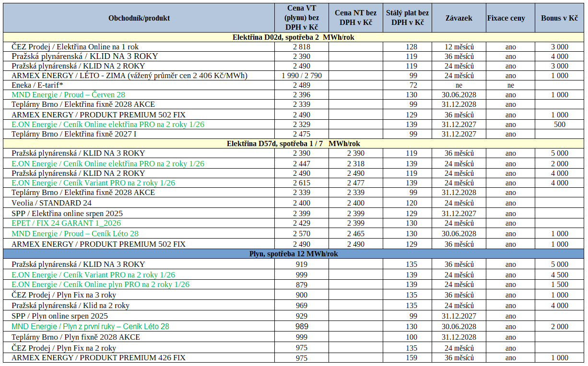Click the Elektřina D57d section heading row
Screen dimensions: 588x366
(x=294, y=144)
